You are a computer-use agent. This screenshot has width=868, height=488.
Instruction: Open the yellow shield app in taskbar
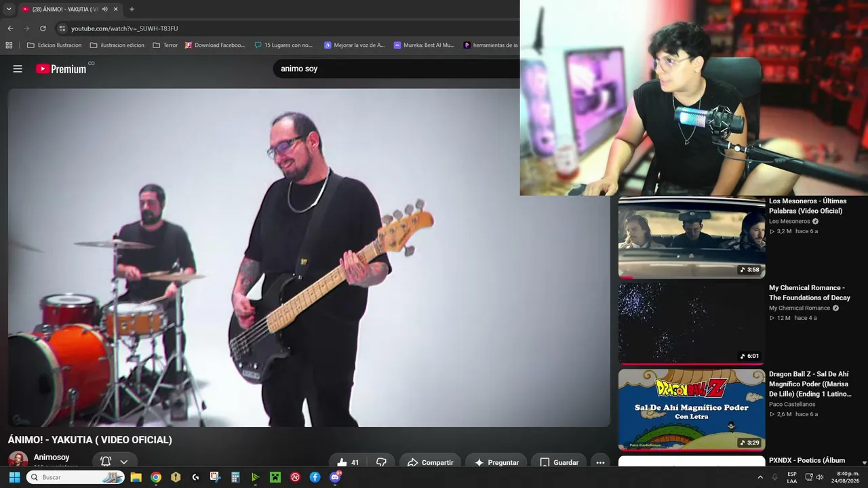click(x=176, y=477)
